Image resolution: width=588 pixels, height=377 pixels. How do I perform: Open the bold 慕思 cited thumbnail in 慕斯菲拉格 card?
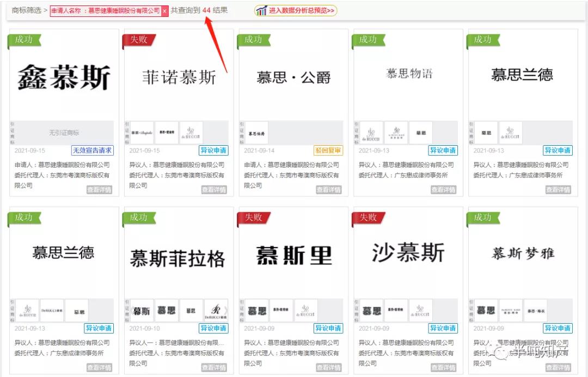click(167, 311)
